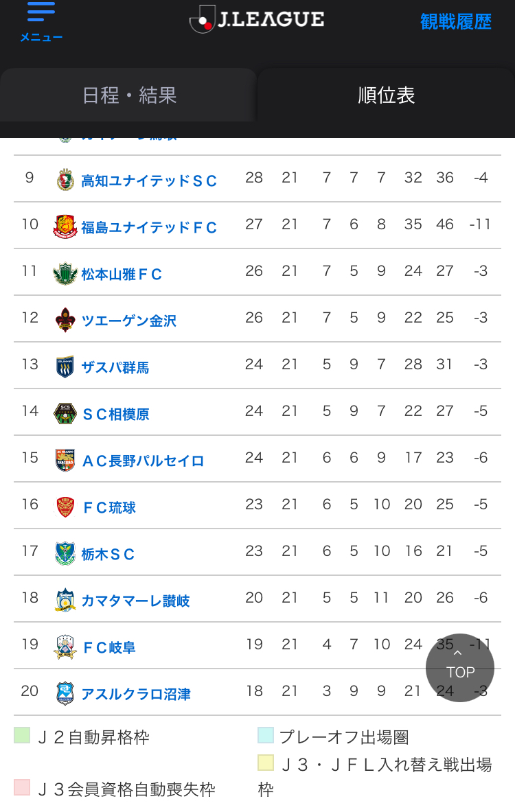The image size is (515, 812).
Task: Select the 順位表 tab
Action: (x=386, y=95)
